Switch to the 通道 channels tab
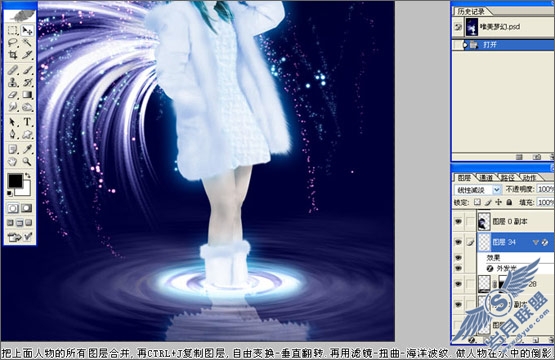 [x=486, y=178]
